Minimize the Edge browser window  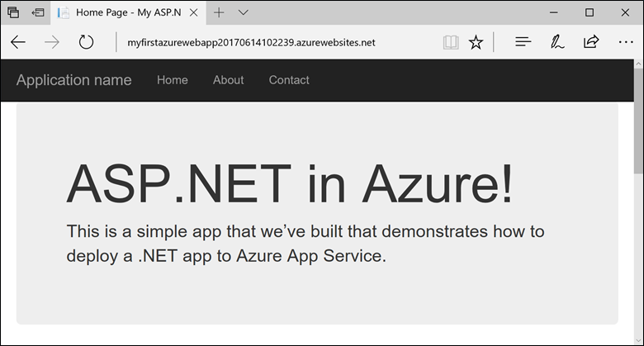554,12
